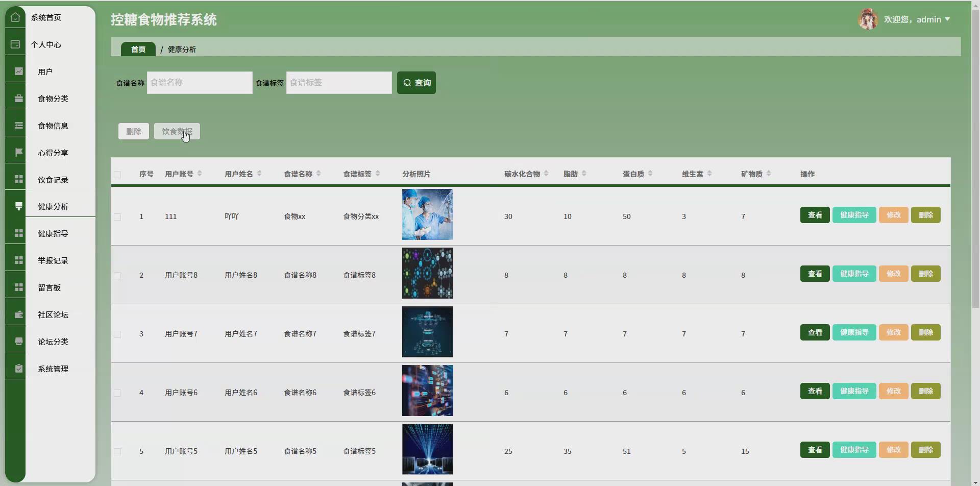
Task: Click the briefcase icon beside 食物分类
Action: (19, 99)
